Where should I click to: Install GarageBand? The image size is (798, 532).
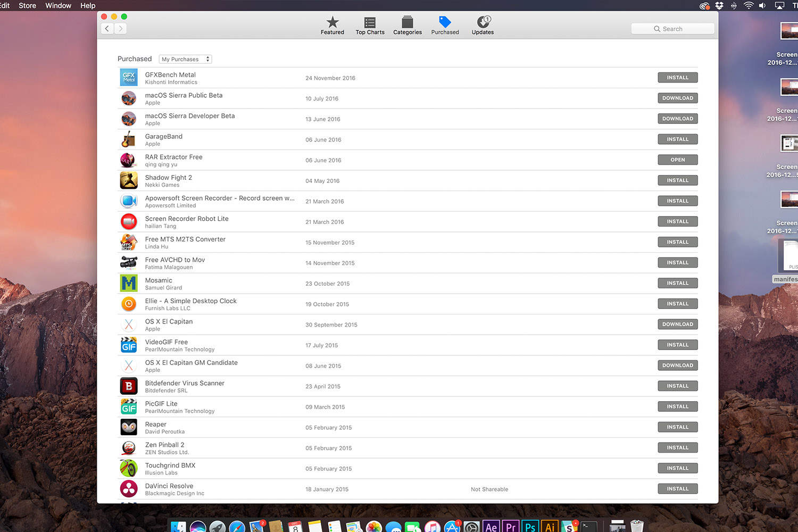[x=677, y=139]
